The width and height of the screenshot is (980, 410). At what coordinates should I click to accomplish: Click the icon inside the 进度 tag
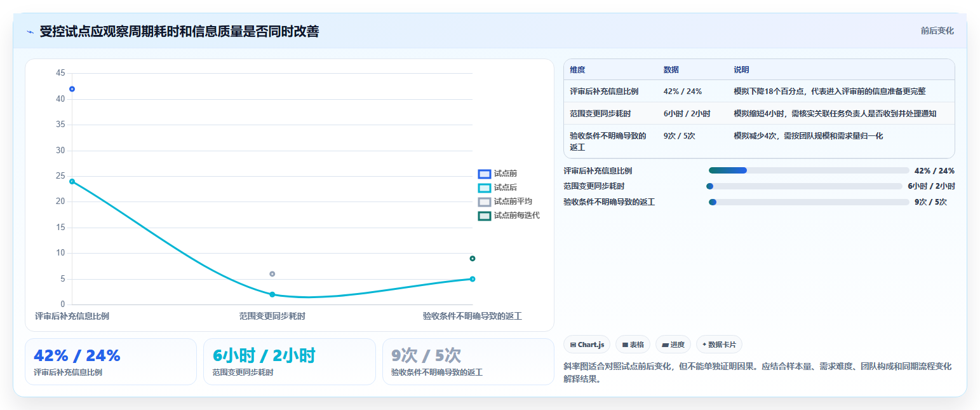(665, 345)
